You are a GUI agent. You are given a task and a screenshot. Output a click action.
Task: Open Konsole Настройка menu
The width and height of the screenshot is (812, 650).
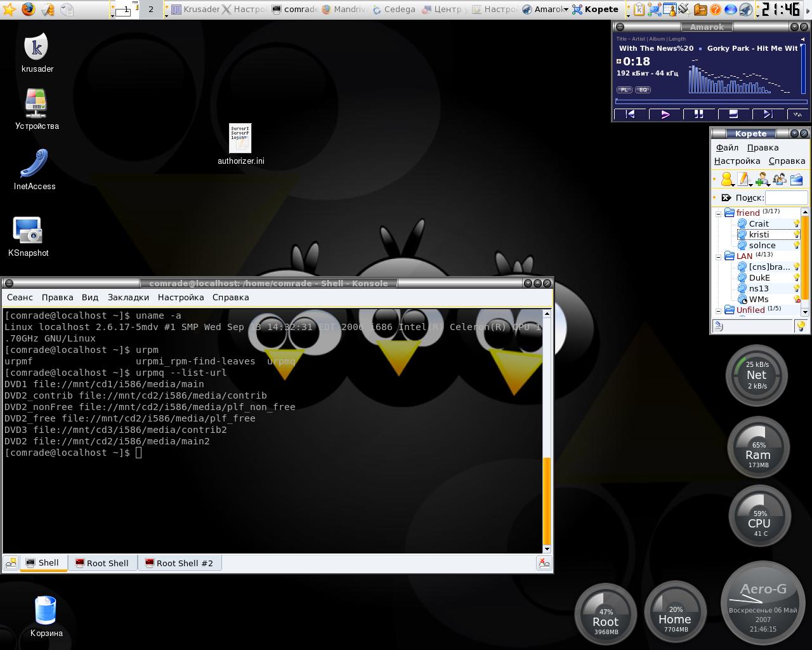tap(181, 297)
